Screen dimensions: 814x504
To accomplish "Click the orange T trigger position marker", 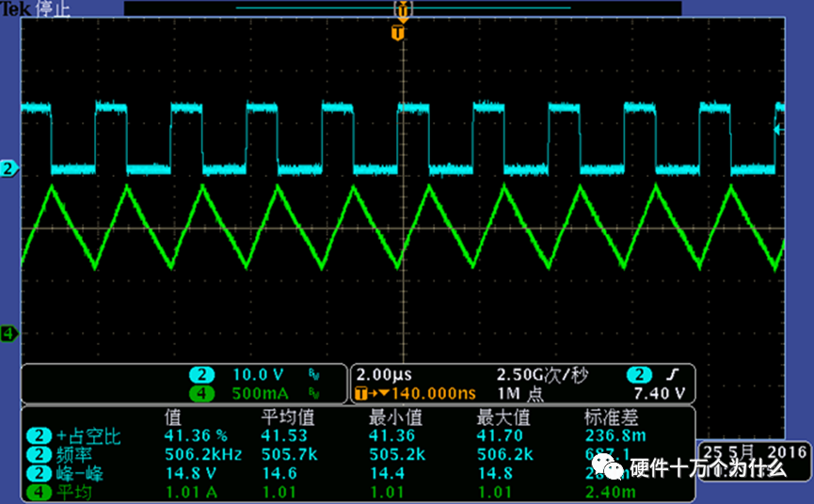I will [x=398, y=33].
